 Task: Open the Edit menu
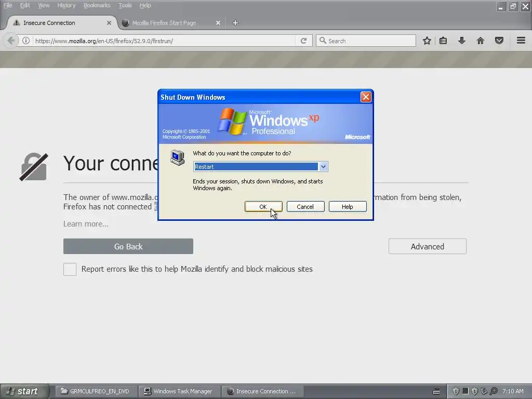point(25,5)
